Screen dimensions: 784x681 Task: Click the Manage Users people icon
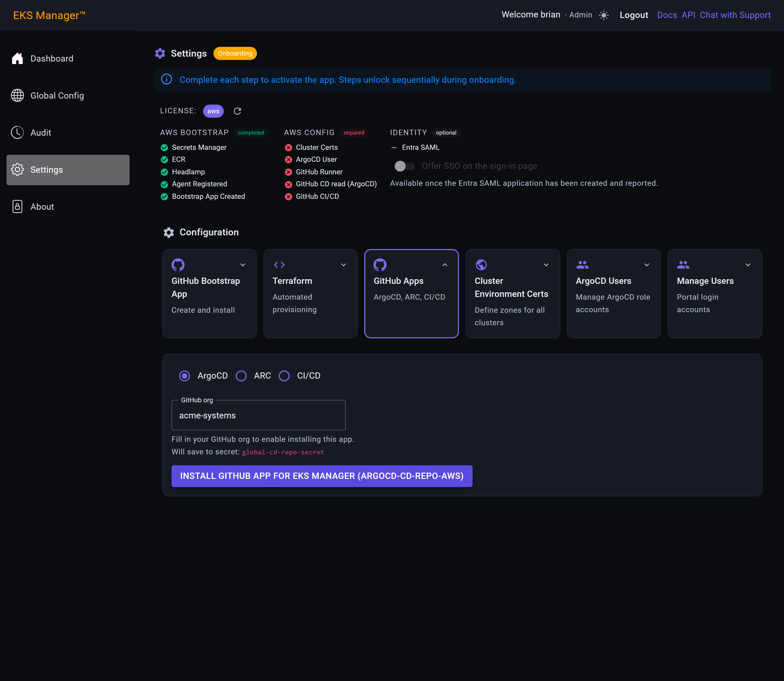click(x=683, y=265)
